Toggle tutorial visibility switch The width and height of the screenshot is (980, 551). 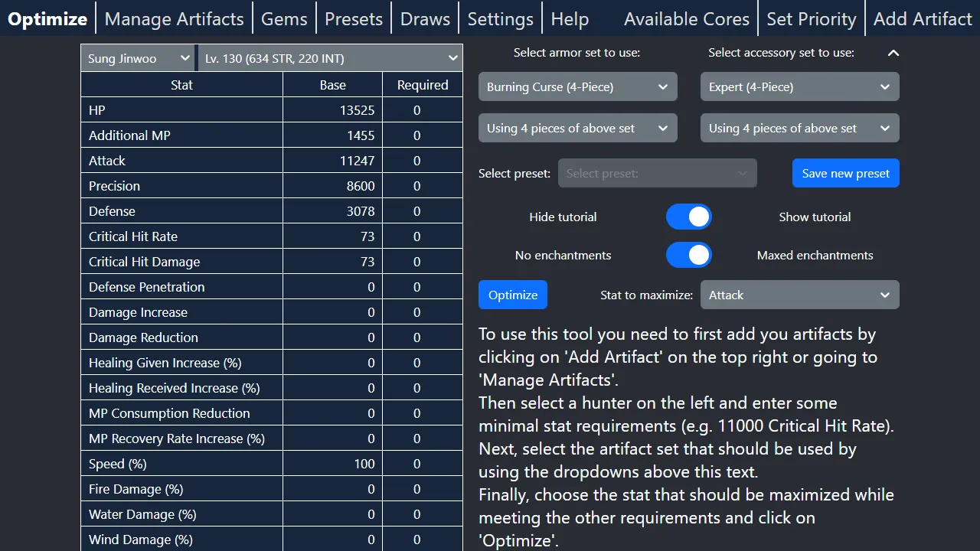coord(688,217)
